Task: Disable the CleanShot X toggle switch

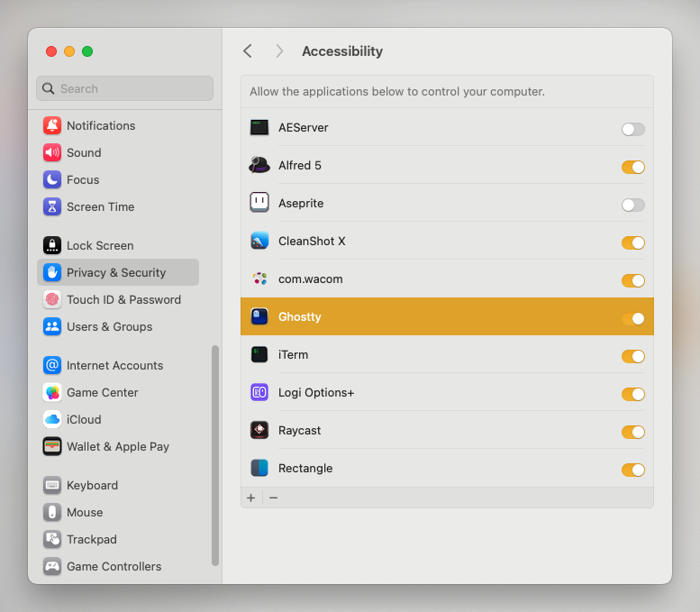Action: tap(632, 242)
